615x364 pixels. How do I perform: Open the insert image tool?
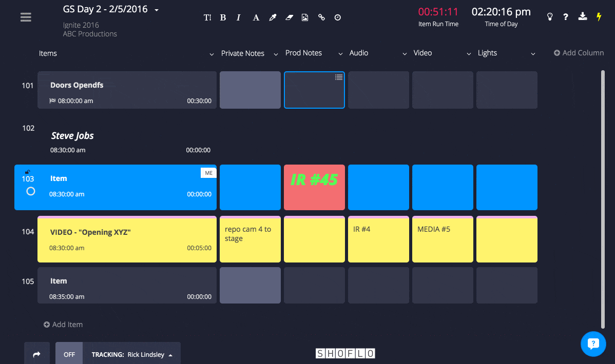[305, 17]
